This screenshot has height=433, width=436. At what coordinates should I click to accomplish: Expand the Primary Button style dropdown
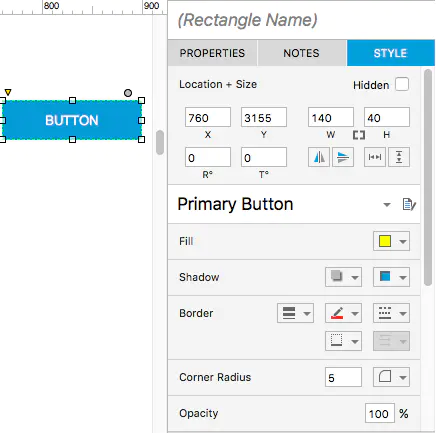(387, 204)
